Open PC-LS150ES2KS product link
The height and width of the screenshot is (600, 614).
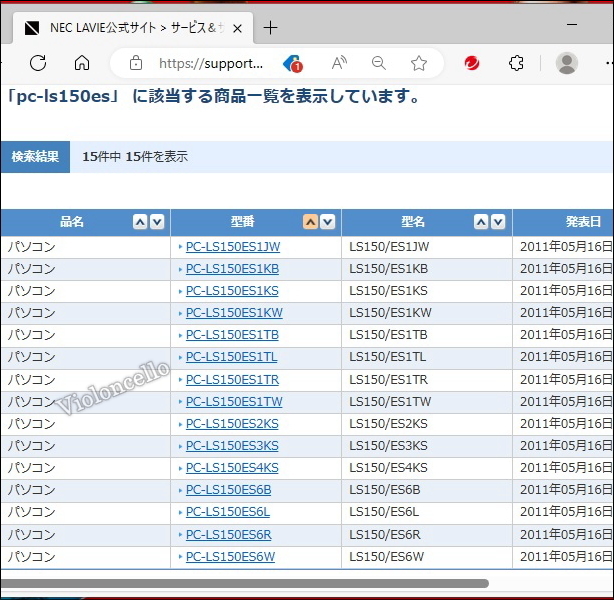[232, 424]
